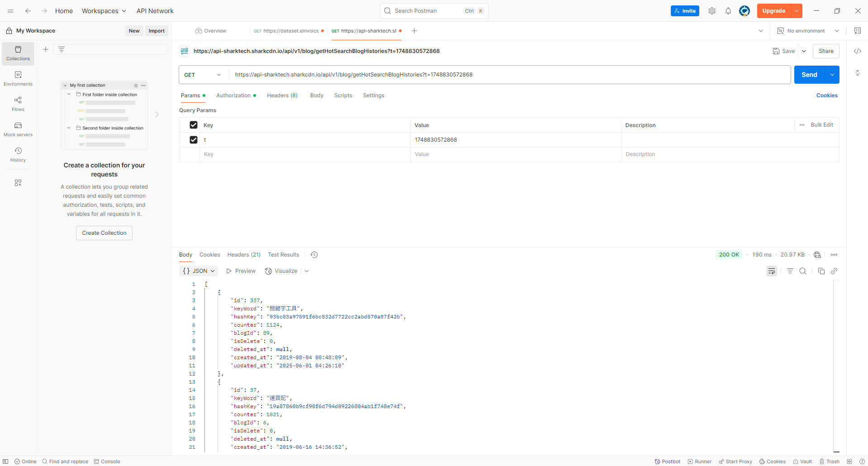This screenshot has height=466, width=868.
Task: Toggle word wrap in response body
Action: [x=772, y=271]
